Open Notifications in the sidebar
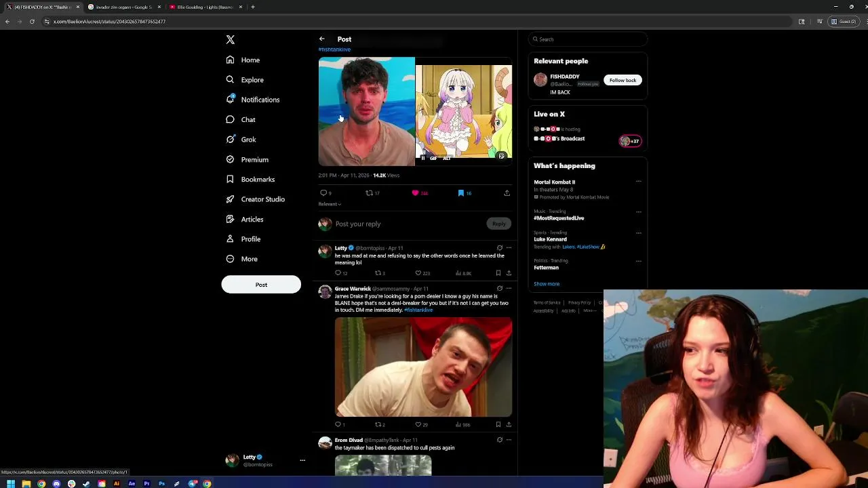The image size is (868, 488). point(253,100)
